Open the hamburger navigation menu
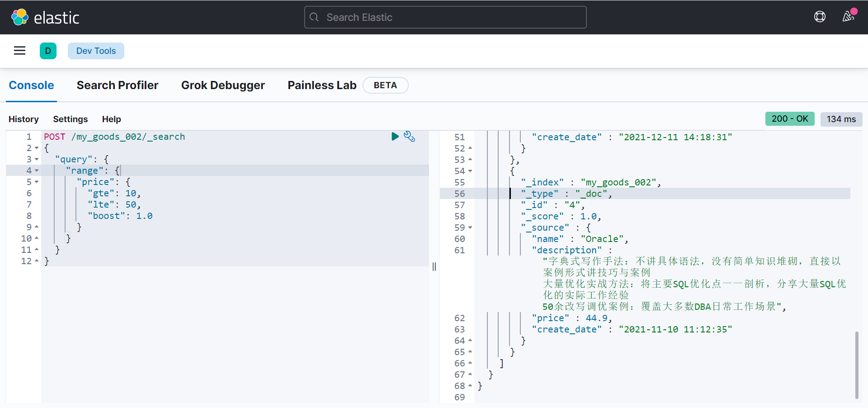Image resolution: width=868 pixels, height=408 pixels. (x=19, y=51)
